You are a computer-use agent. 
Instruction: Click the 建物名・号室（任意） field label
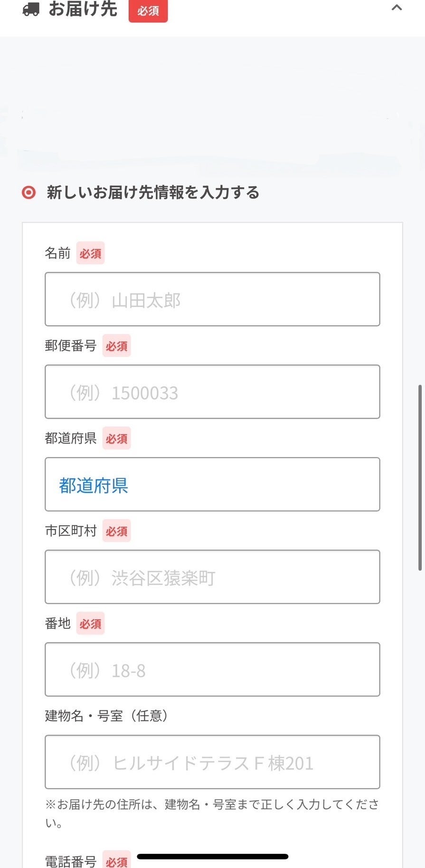point(106,716)
